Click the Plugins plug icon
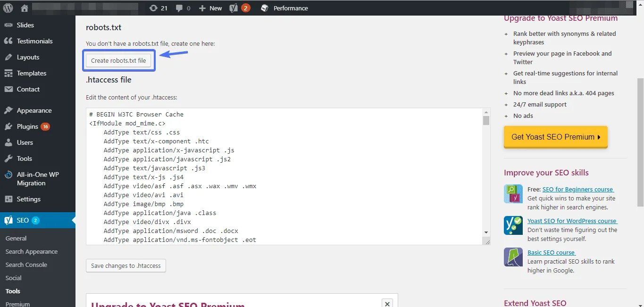The image size is (644, 307). pyautogui.click(x=8, y=126)
